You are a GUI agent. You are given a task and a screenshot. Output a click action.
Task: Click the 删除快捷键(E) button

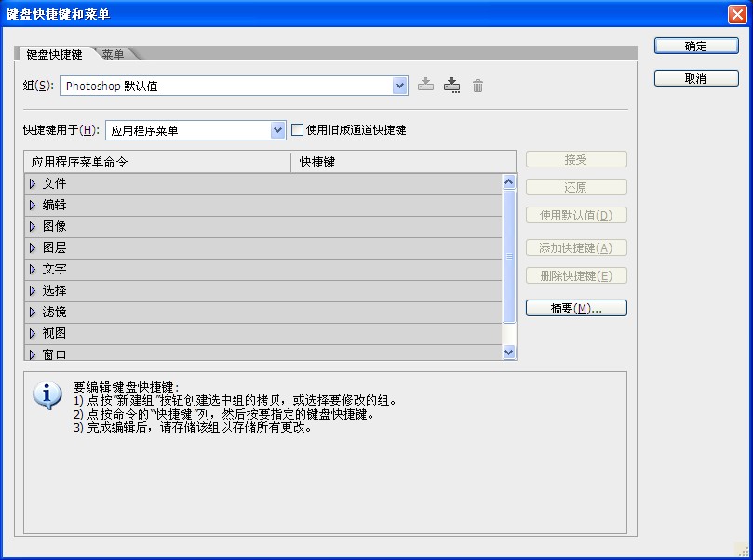(x=576, y=275)
